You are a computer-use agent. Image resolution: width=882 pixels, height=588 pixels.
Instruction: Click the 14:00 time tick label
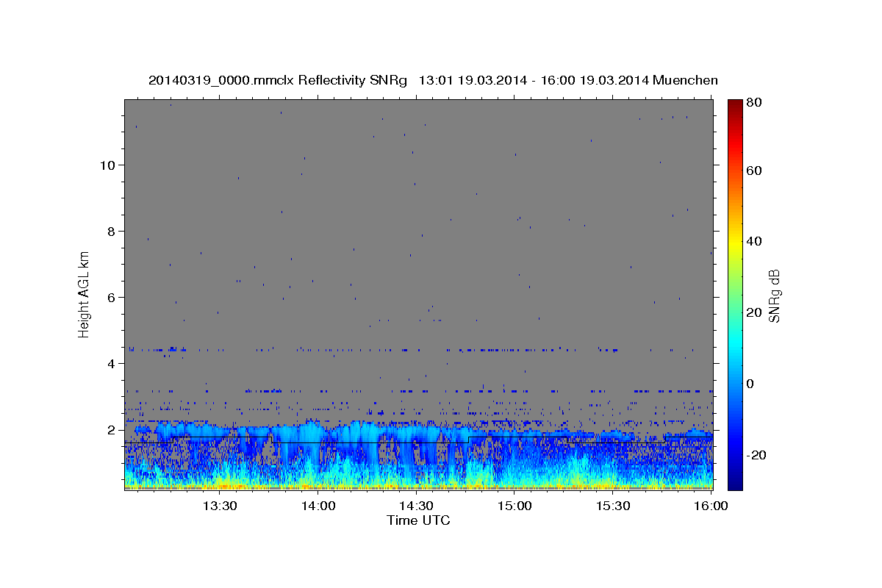coord(318,506)
